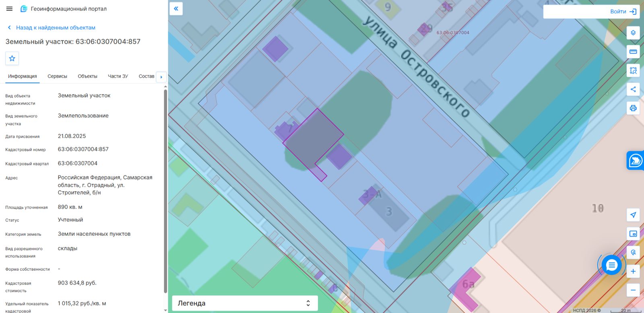This screenshot has height=313, width=644.
Task: Click the Войти login button
Action: pos(623,12)
